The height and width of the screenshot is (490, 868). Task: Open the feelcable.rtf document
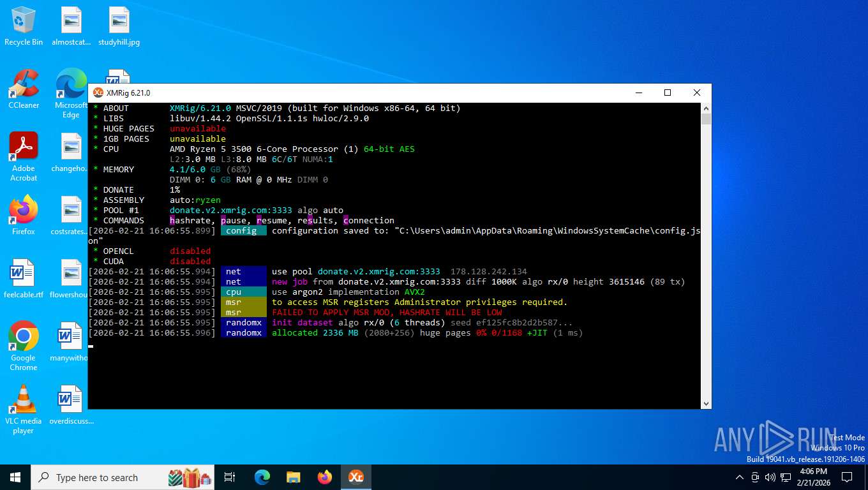(24, 279)
